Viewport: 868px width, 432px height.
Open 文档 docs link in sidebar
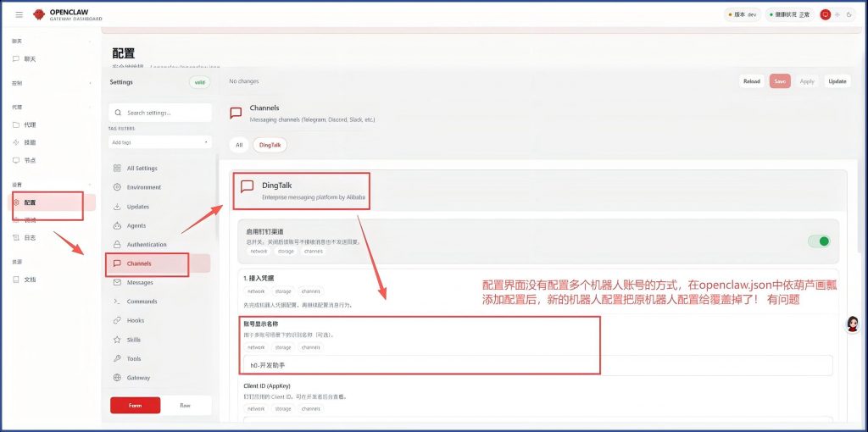(30, 280)
